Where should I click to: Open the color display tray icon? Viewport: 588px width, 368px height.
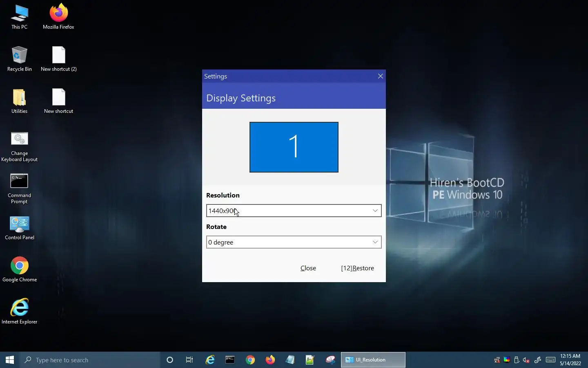coord(507,360)
